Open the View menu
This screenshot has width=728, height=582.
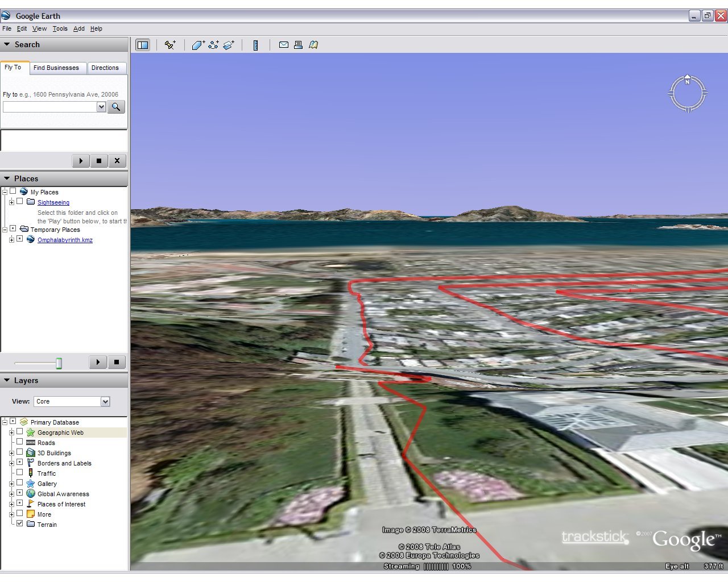point(40,28)
